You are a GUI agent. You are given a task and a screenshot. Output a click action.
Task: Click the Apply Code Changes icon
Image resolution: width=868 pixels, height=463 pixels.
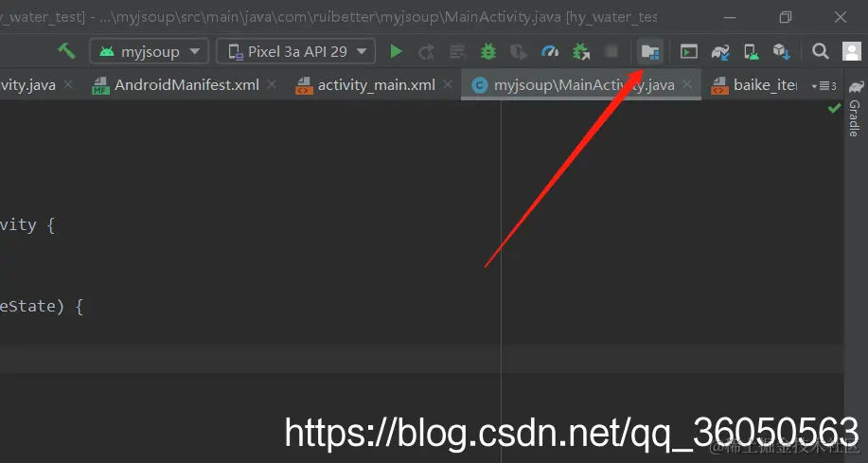tap(457, 52)
